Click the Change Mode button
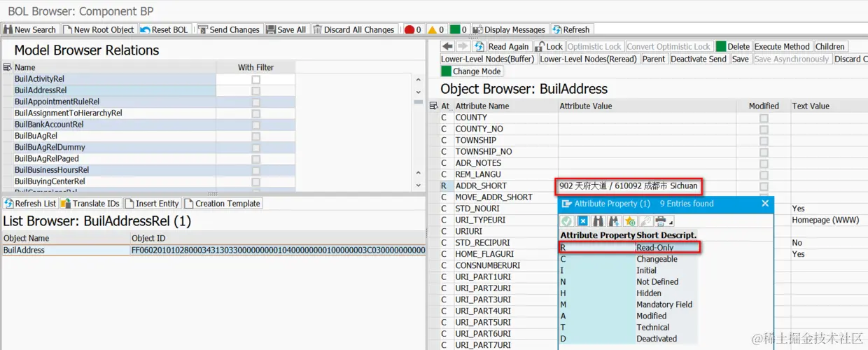 point(471,71)
